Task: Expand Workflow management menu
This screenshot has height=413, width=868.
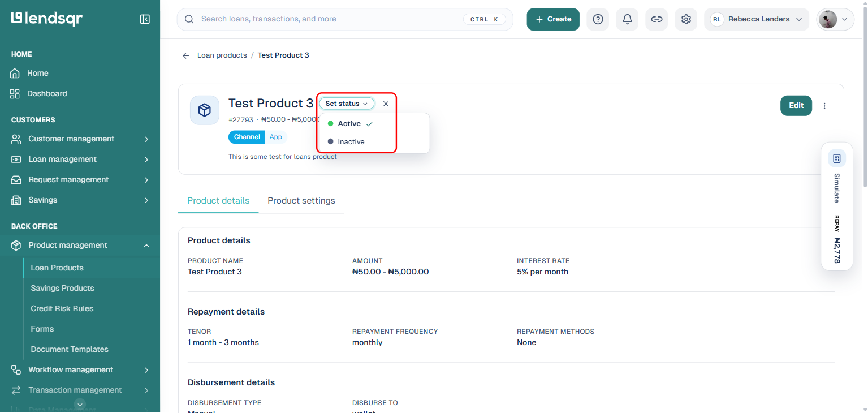Action: (80, 369)
